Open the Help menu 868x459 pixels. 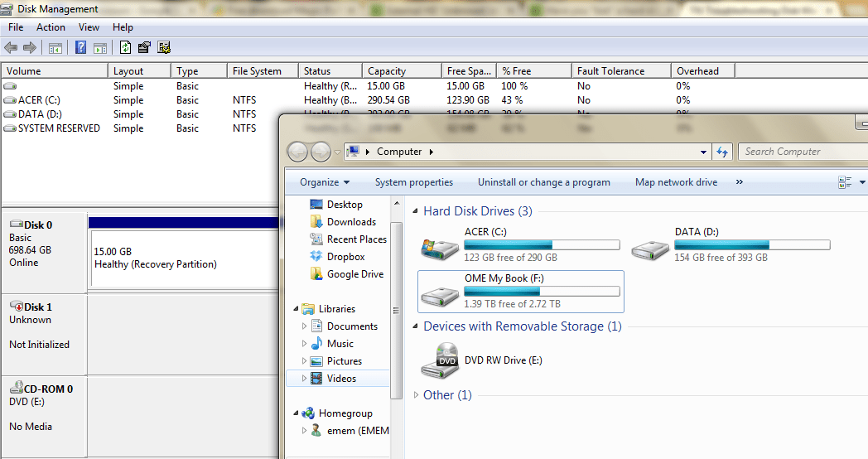(123, 27)
